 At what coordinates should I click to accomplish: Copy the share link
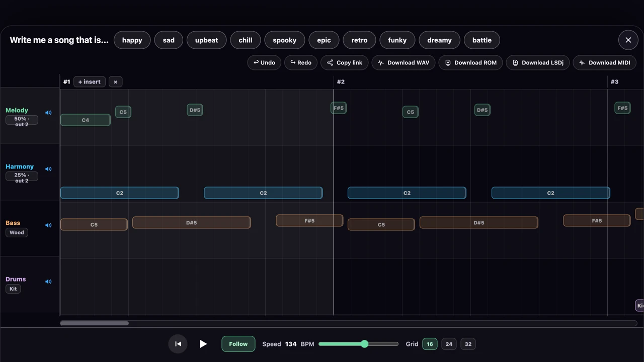click(x=345, y=63)
